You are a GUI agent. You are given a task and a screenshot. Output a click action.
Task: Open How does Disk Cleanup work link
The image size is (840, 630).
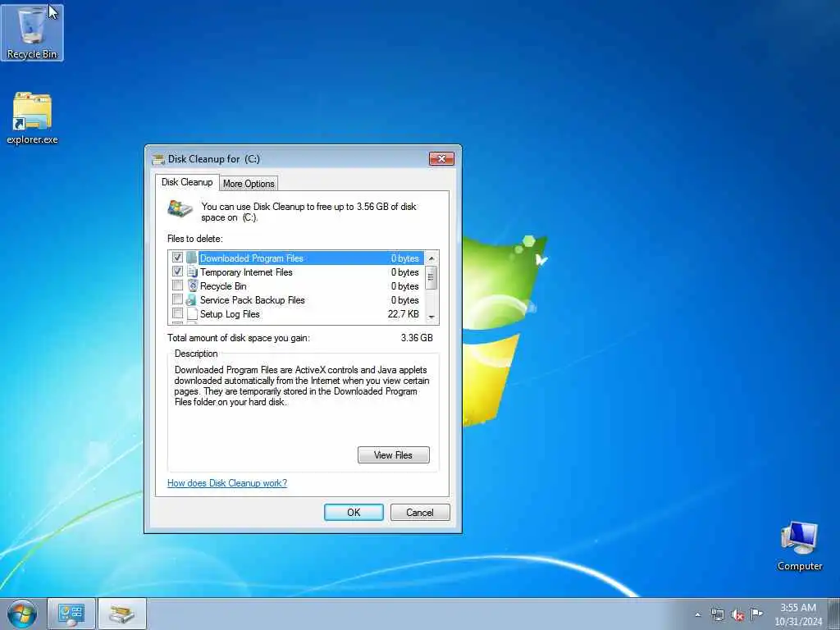[227, 482]
